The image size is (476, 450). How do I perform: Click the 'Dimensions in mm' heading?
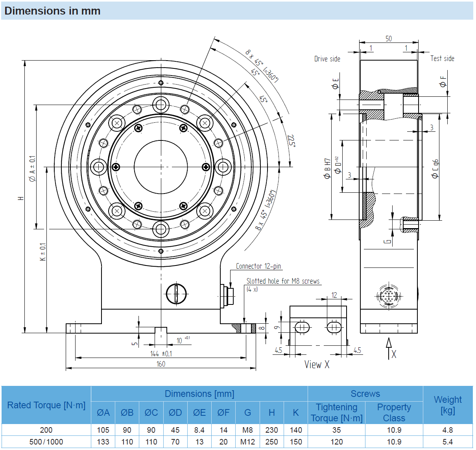pyautogui.click(x=52, y=11)
